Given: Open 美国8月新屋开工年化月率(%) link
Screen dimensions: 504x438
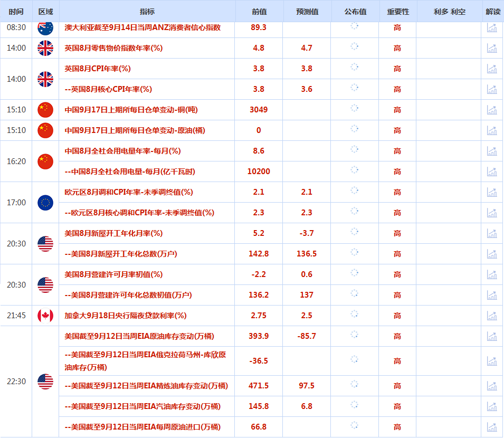Looking at the screenshot, I should [x=113, y=233].
